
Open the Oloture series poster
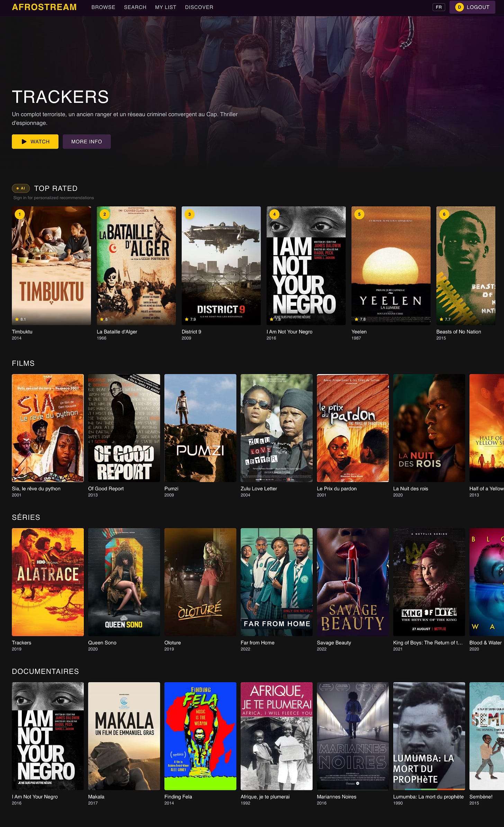[200, 582]
